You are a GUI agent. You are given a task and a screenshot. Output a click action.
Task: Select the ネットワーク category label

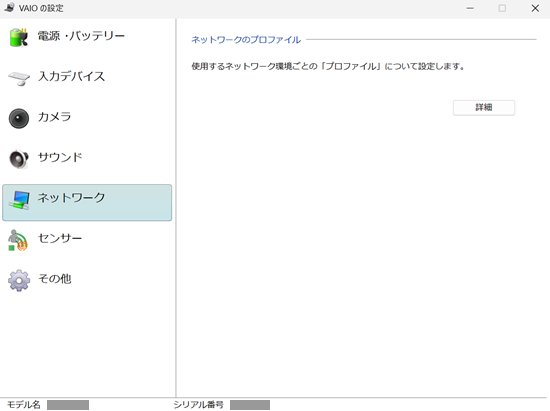click(x=71, y=197)
